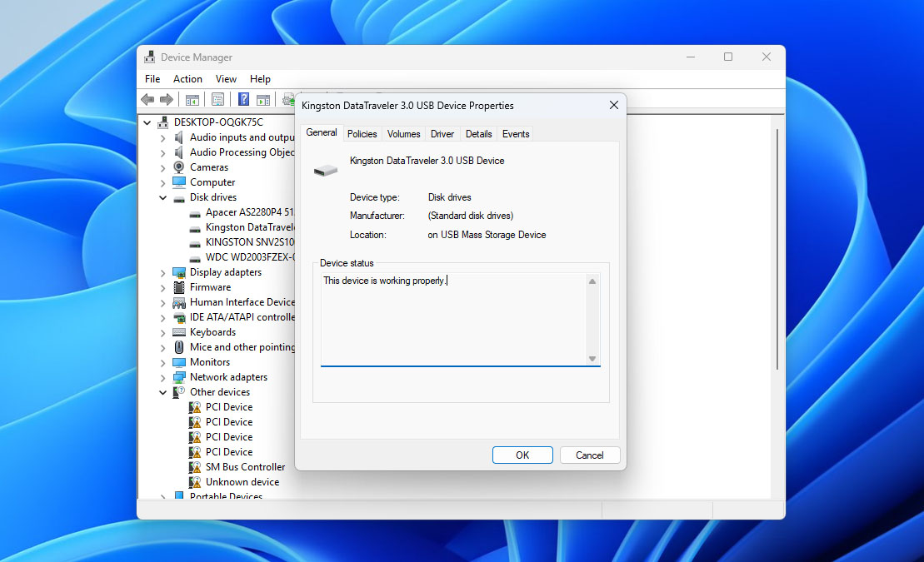Collapse the DESKTOP-OQGK75C root node
This screenshot has height=562, width=924.
coord(147,122)
